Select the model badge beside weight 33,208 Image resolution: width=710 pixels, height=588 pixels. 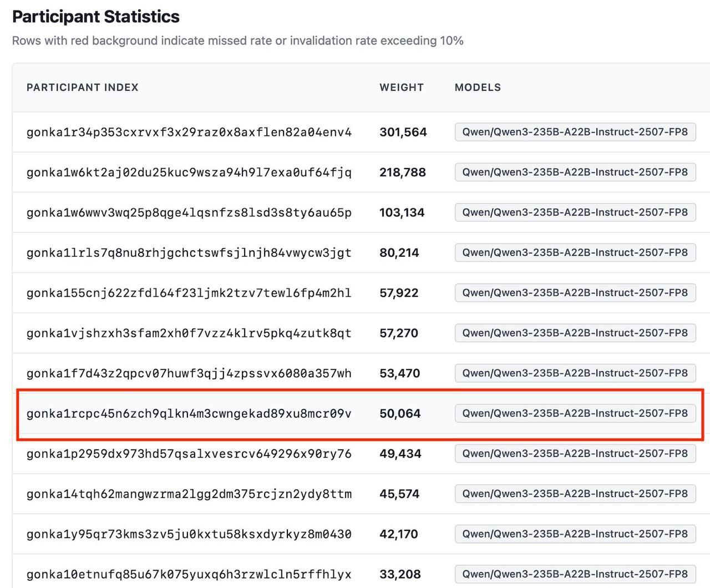pos(575,574)
